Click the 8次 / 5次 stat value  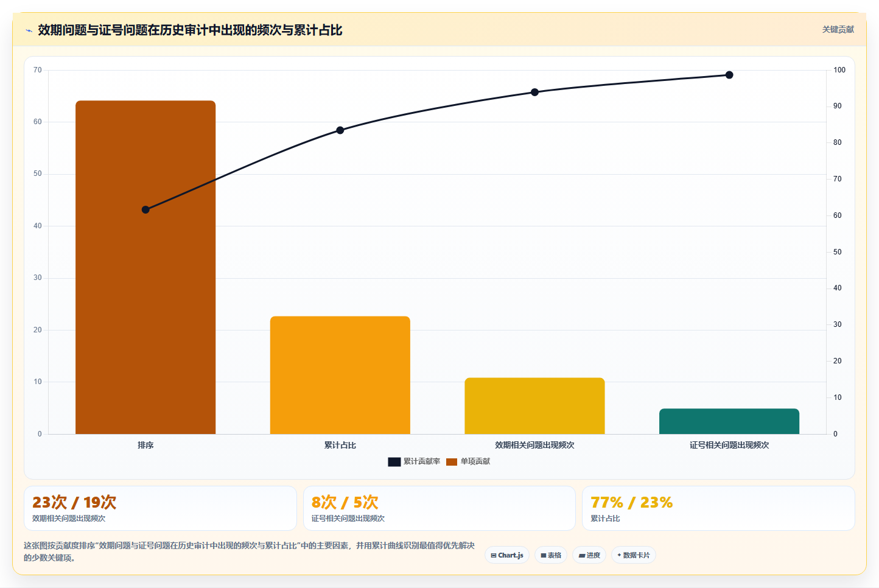pos(345,502)
